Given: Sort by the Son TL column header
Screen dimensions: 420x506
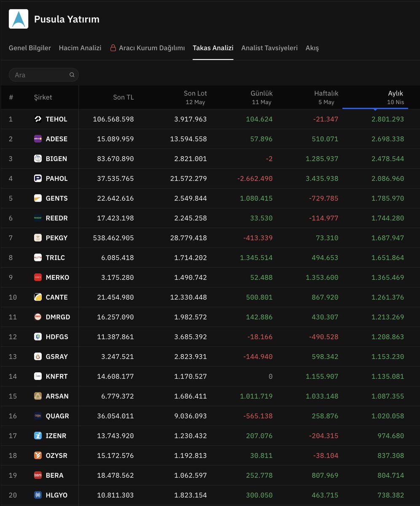Looking at the screenshot, I should coord(124,97).
